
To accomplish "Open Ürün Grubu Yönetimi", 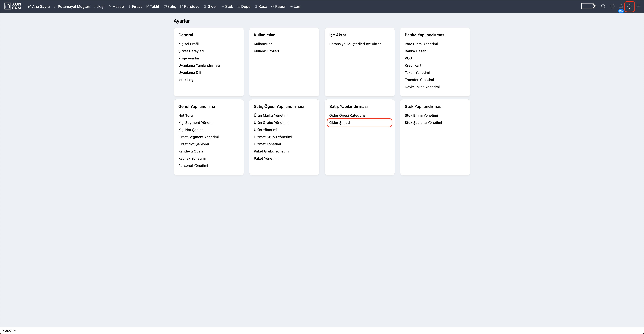I will [x=271, y=123].
